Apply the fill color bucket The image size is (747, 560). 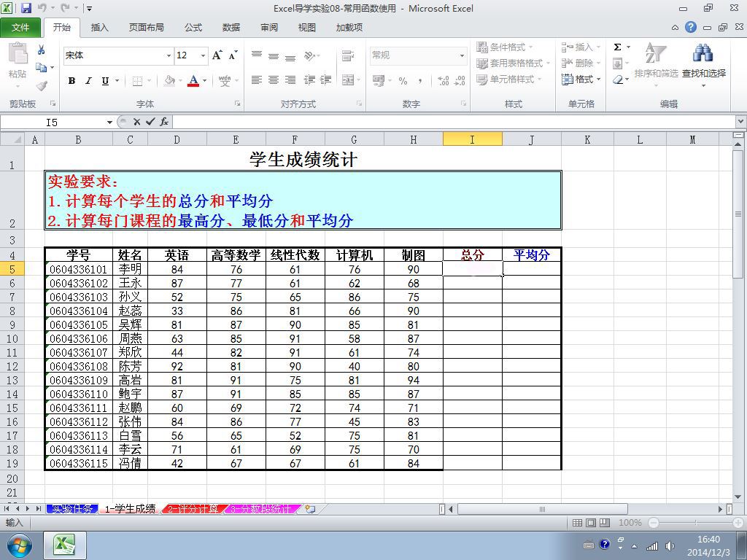click(x=169, y=80)
